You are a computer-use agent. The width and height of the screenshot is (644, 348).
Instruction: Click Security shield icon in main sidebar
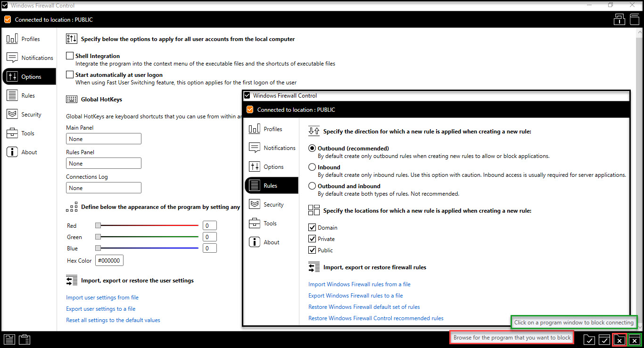click(12, 115)
